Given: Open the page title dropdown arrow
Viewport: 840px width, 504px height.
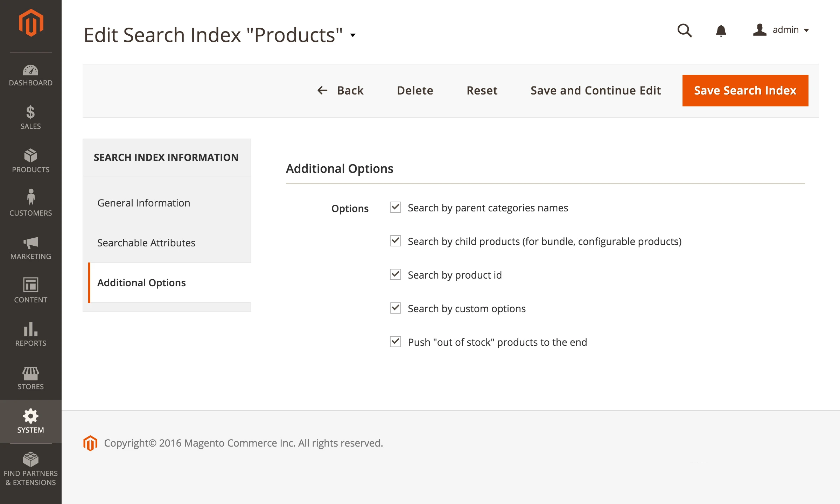Looking at the screenshot, I should [353, 35].
